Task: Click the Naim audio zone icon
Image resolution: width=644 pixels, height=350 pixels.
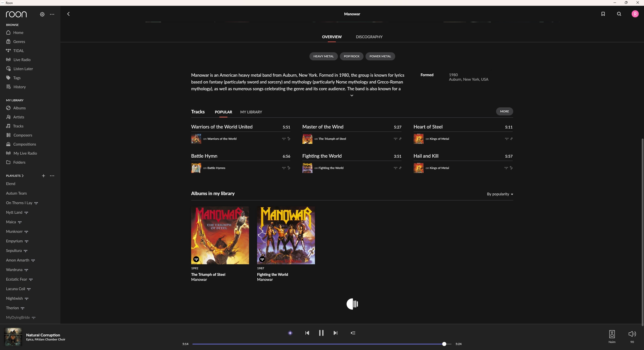Action: pos(612,334)
